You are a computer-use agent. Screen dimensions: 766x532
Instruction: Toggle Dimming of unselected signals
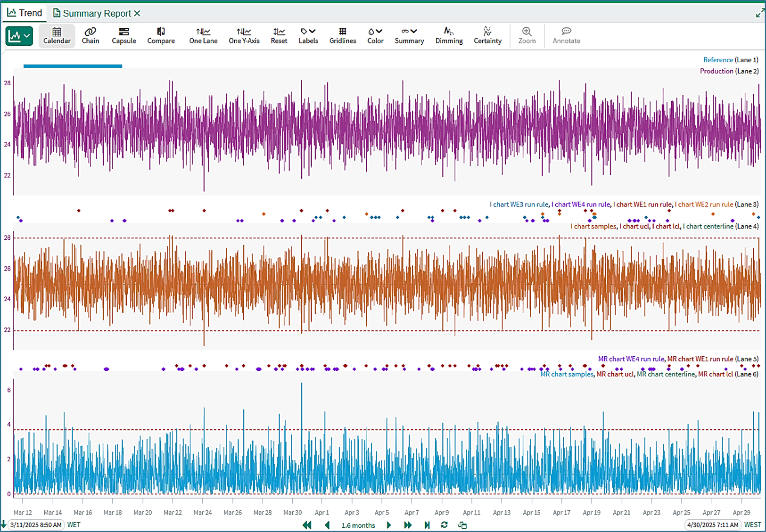pos(449,36)
